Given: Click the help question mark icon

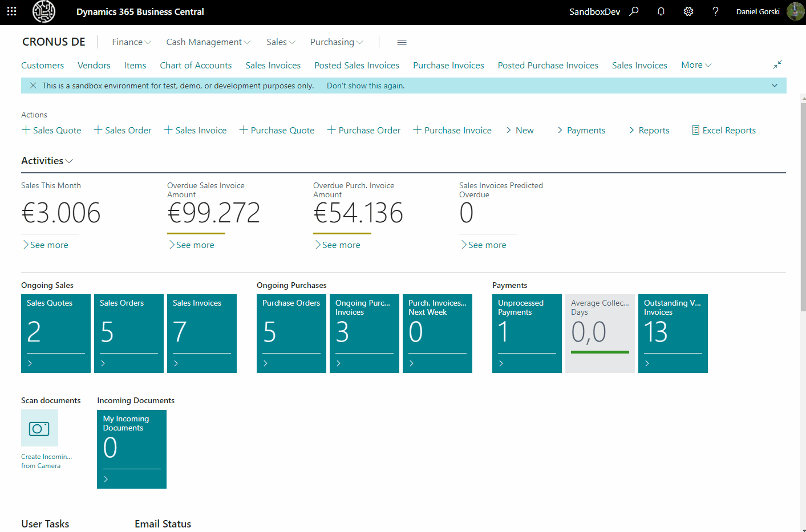Looking at the screenshot, I should click(x=715, y=11).
